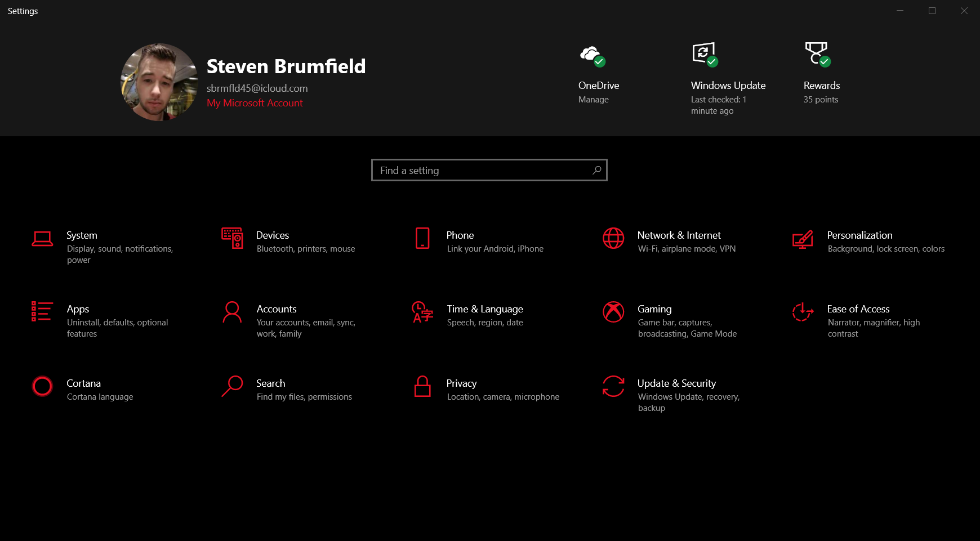This screenshot has width=980, height=541.
Task: Click 'Display, sound, notifications, power' description
Action: [x=120, y=254]
